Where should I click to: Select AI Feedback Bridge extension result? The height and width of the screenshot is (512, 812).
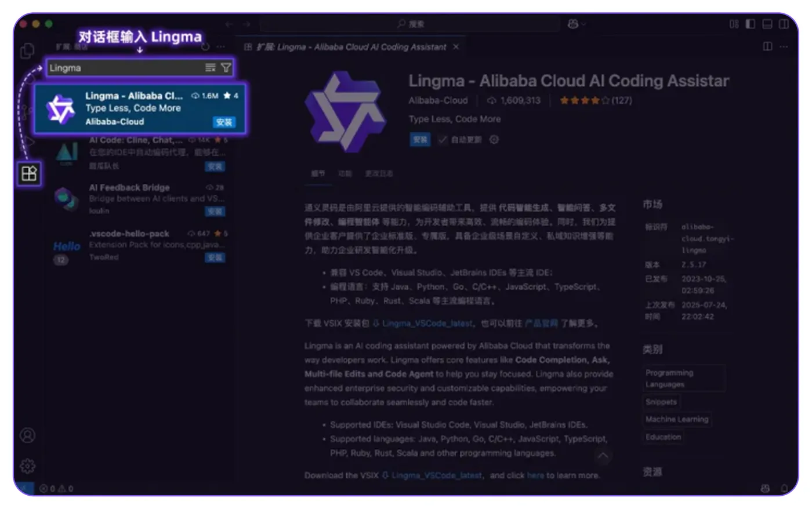[140, 199]
